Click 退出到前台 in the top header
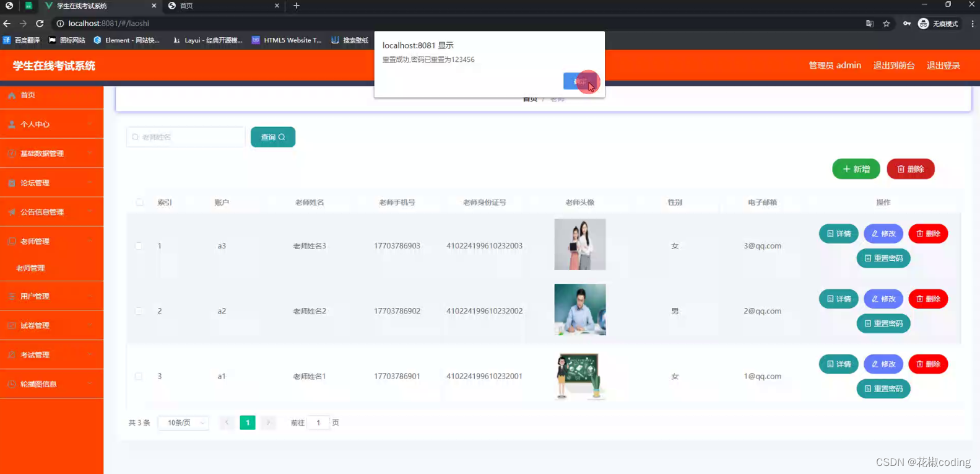 tap(894, 65)
